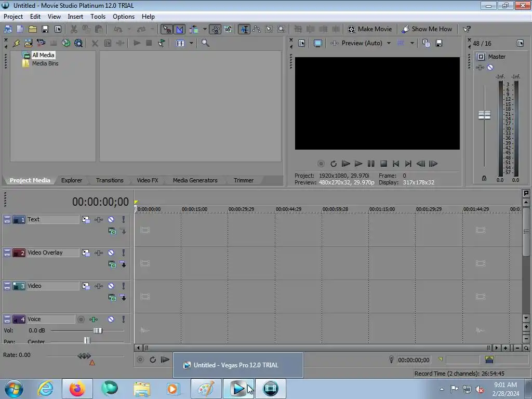532x399 pixels.
Task: Save the project using the floppy disk icon
Action: pyautogui.click(x=45, y=29)
